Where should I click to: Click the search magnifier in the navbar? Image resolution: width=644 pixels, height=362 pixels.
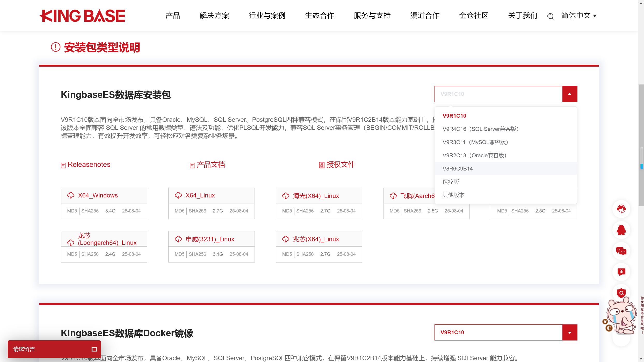coord(551,16)
